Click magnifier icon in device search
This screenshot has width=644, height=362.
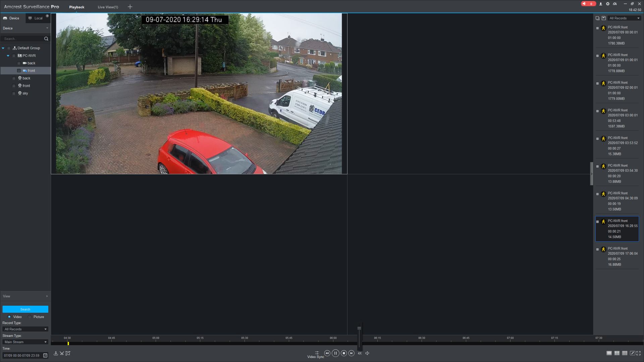coord(46,39)
